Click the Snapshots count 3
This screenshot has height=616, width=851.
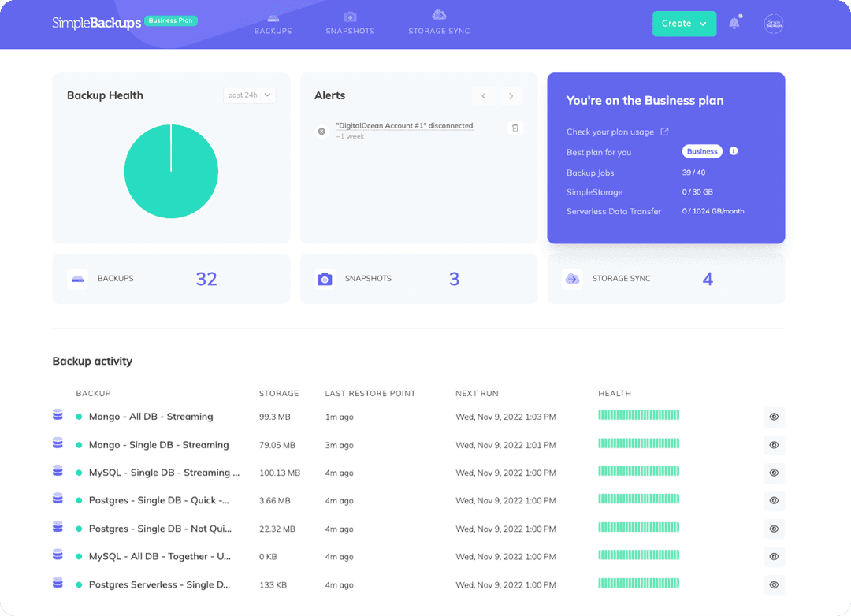455,279
